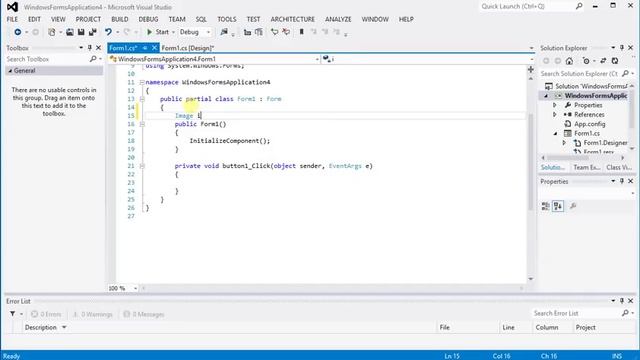Open the TEAM menu
Image resolution: width=640 pixels, height=360 pixels.
pyautogui.click(x=177, y=19)
